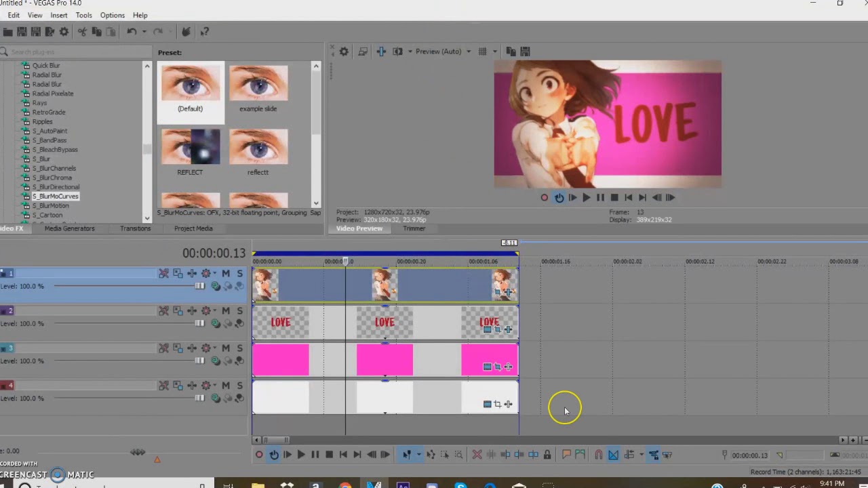Image resolution: width=868 pixels, height=488 pixels.
Task: Start recording in the preview transport
Action: pos(545,198)
